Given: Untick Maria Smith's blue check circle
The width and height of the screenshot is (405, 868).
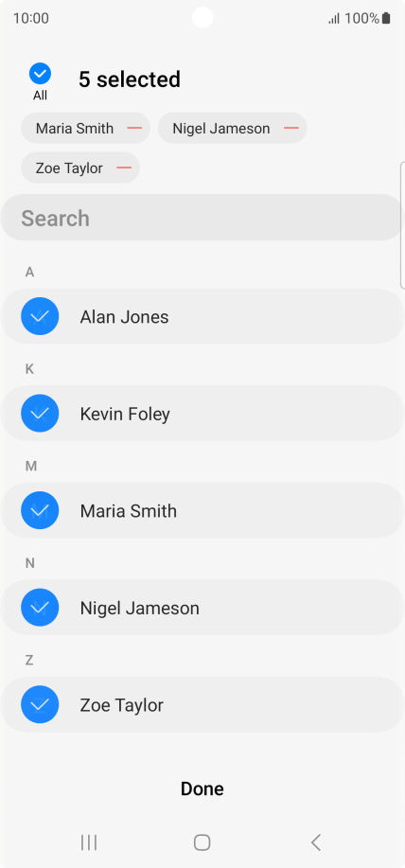Looking at the screenshot, I should [x=40, y=510].
